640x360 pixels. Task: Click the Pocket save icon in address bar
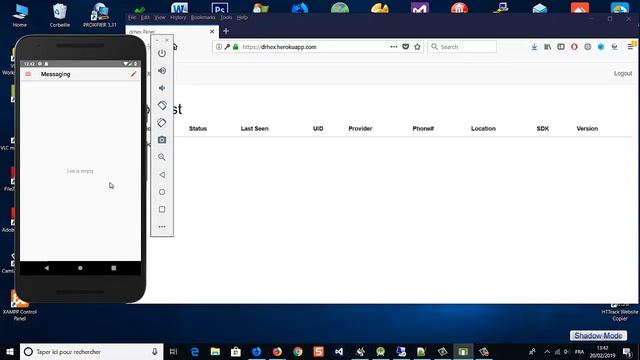[405, 47]
